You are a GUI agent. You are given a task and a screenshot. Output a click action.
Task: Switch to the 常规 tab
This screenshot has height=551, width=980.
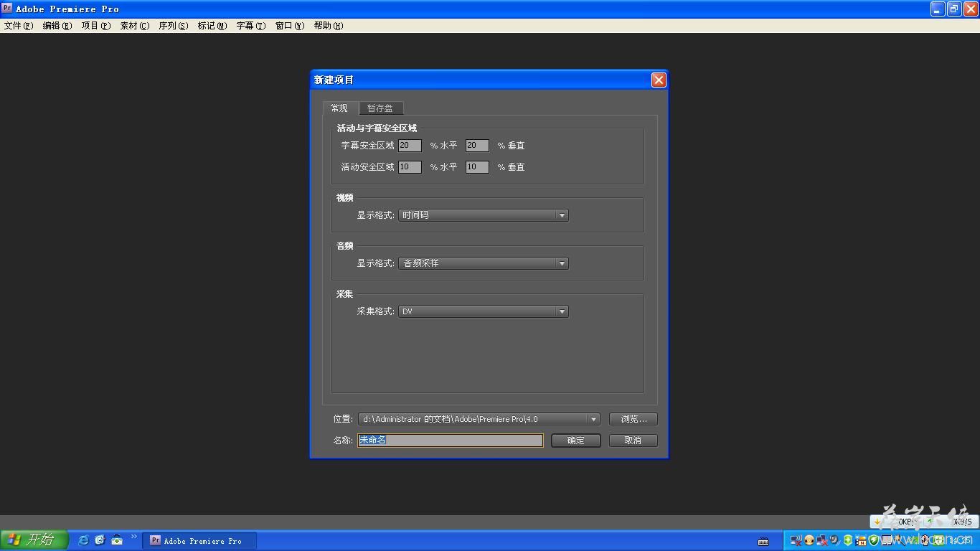coord(340,108)
